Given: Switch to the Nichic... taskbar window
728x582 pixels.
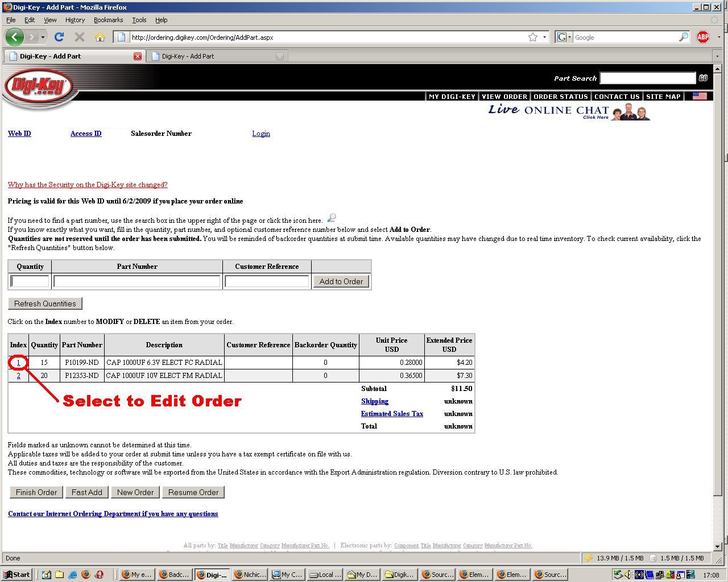Looking at the screenshot, I should (x=250, y=575).
